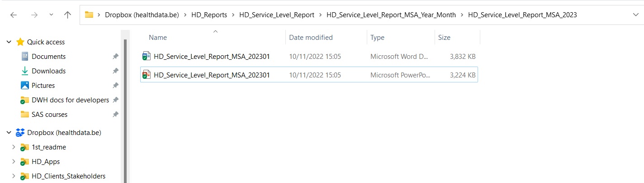The height and width of the screenshot is (183, 644).
Task: Click the Quick access star icon
Action: 20,42
